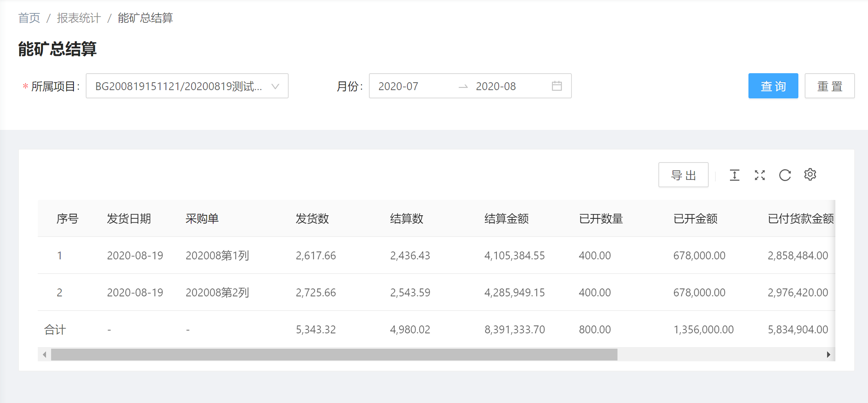
Task: Go to 首页 breadcrumb link
Action: pyautogui.click(x=29, y=18)
